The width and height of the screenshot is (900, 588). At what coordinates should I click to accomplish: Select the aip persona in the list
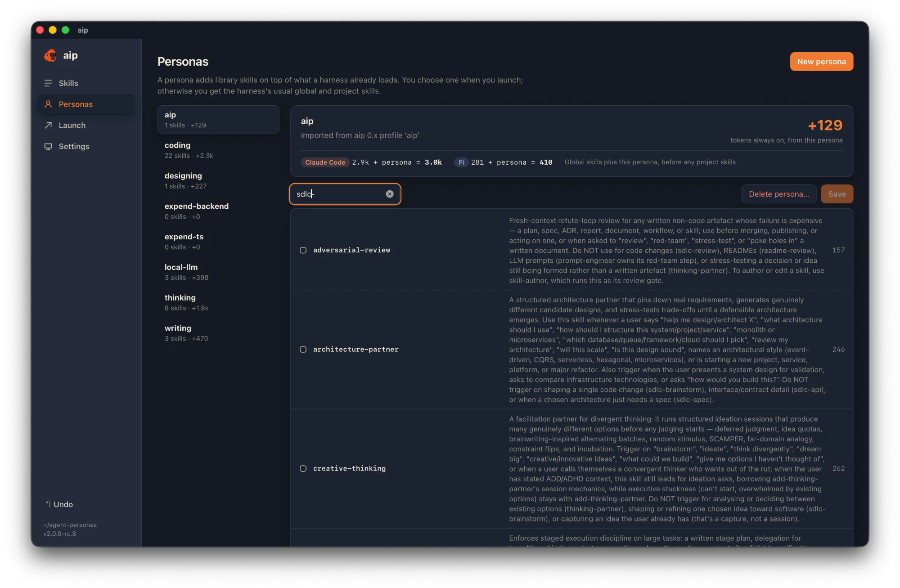tap(218, 119)
